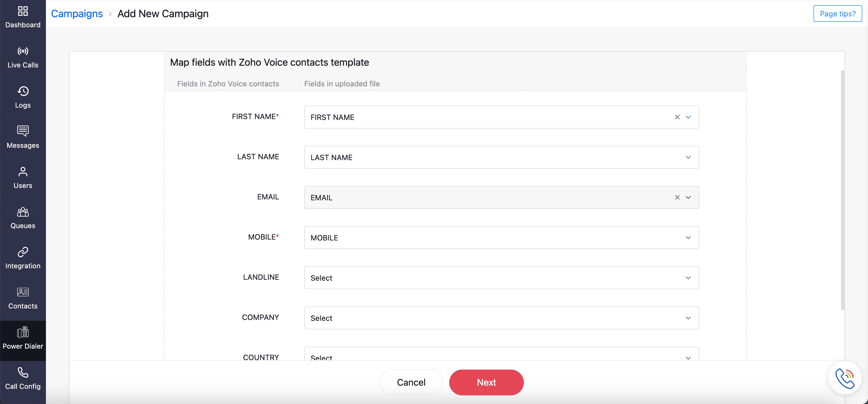The width and height of the screenshot is (868, 404).
Task: Open the MOBILE field dropdown
Action: 688,238
